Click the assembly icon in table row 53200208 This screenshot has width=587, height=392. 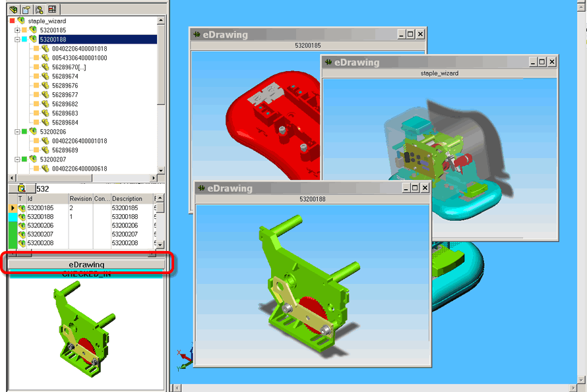click(22, 243)
